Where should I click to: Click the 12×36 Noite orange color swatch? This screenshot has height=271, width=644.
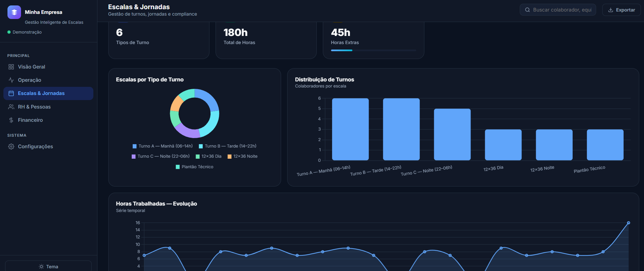click(229, 156)
